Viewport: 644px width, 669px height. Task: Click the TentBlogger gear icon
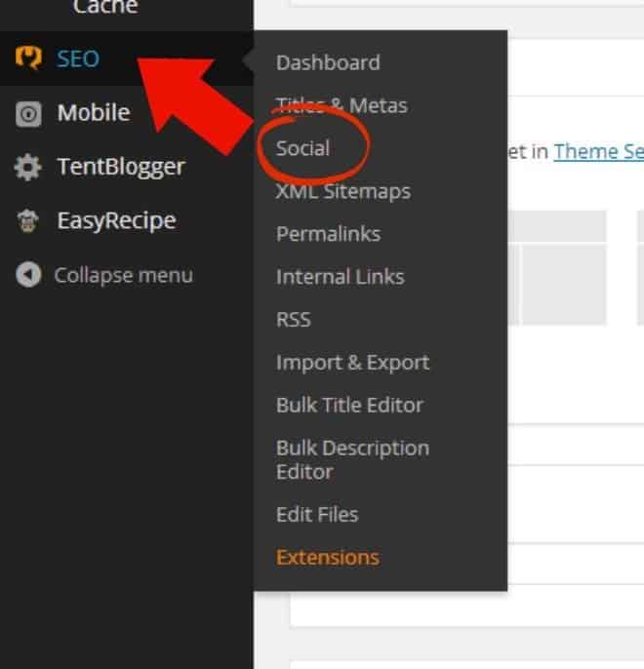(27, 167)
